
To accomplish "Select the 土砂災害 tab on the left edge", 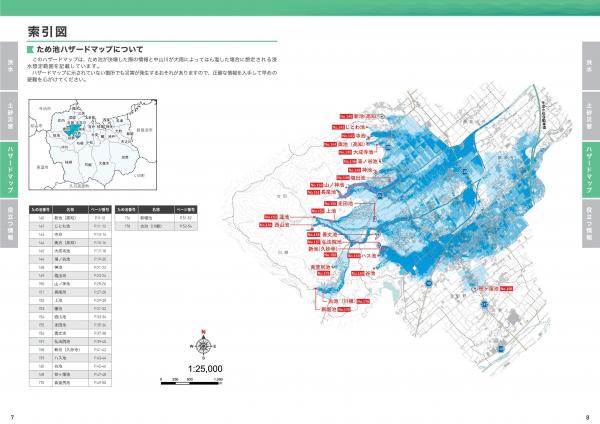I will 9,116.
